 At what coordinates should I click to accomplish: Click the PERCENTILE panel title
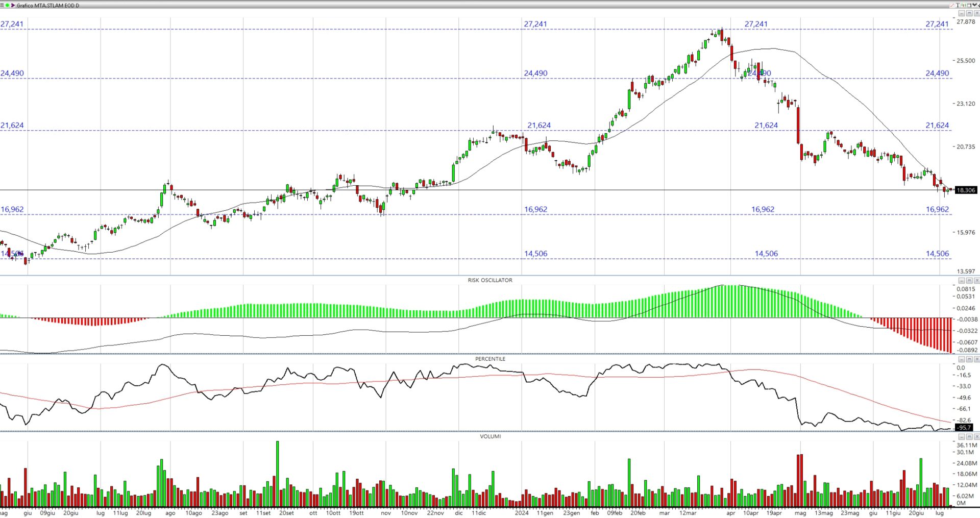tap(490, 359)
